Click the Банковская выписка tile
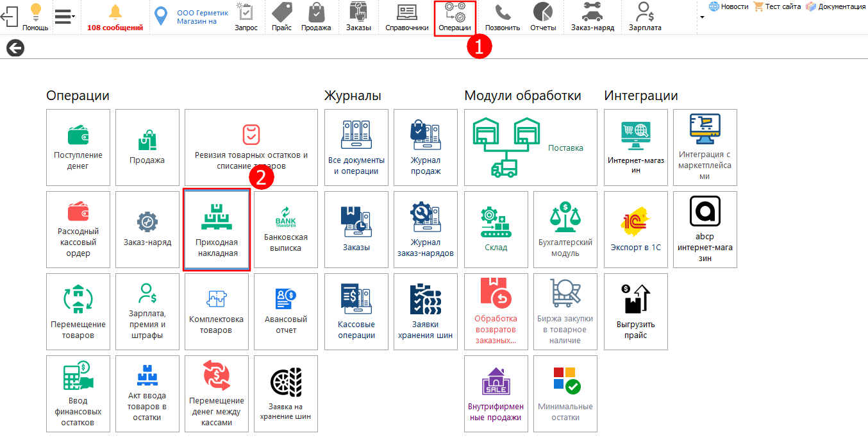The width and height of the screenshot is (868, 440). (x=286, y=230)
